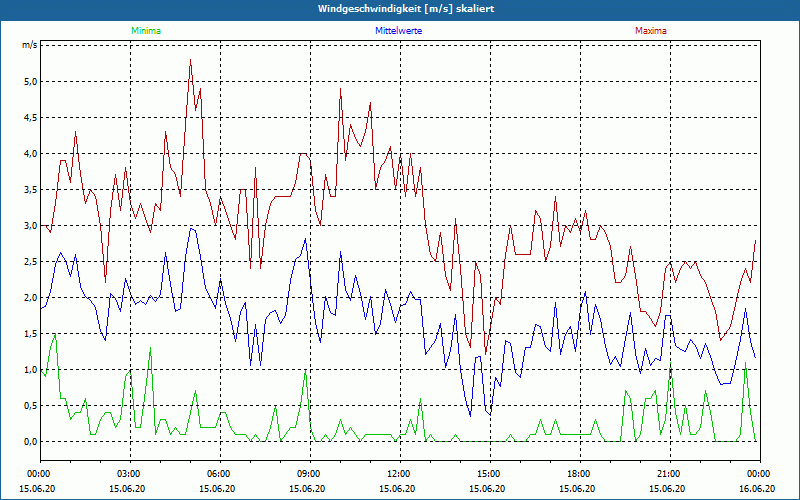This screenshot has width=800, height=500.
Task: Click the 0,5 y-axis value
Action: pyautogui.click(x=31, y=406)
